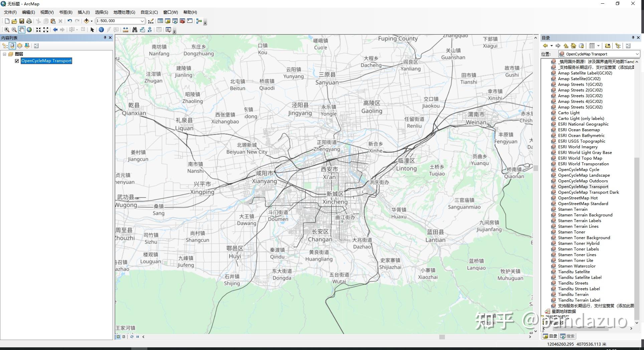Open the 地理处理(G) menu
Screen dimensions: 644x350
(x=124, y=12)
